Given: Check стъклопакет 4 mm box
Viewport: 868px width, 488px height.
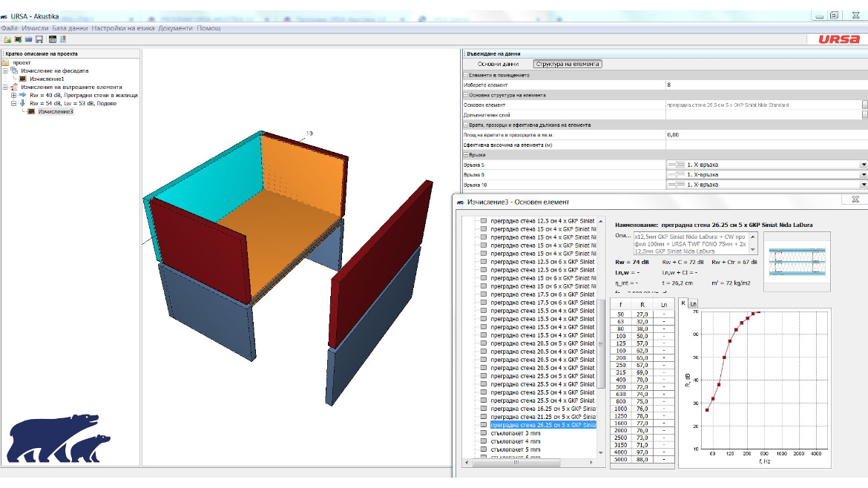Looking at the screenshot, I should pos(483,441).
